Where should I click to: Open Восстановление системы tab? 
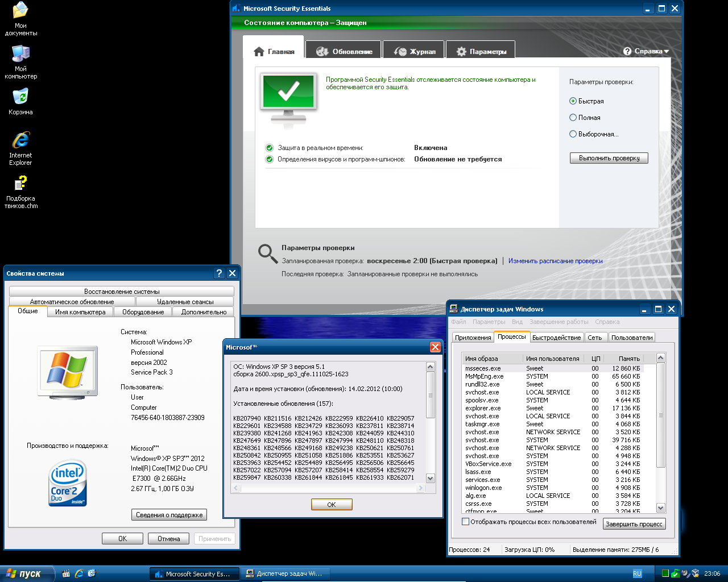point(122,291)
